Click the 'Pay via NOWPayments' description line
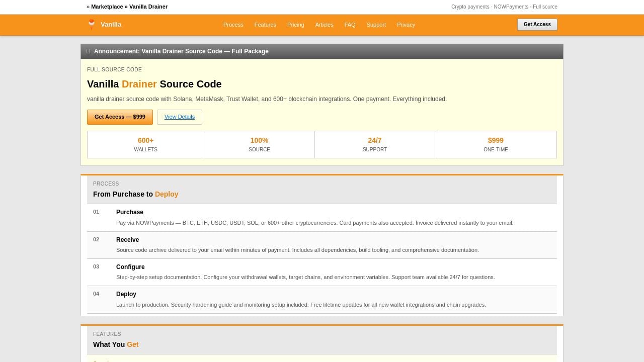644x362 pixels. click(315, 223)
